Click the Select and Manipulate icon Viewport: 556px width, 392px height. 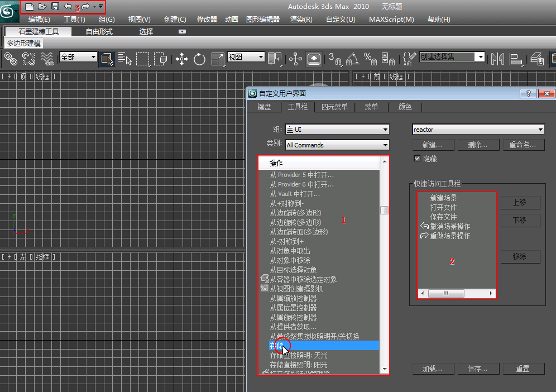(x=295, y=59)
